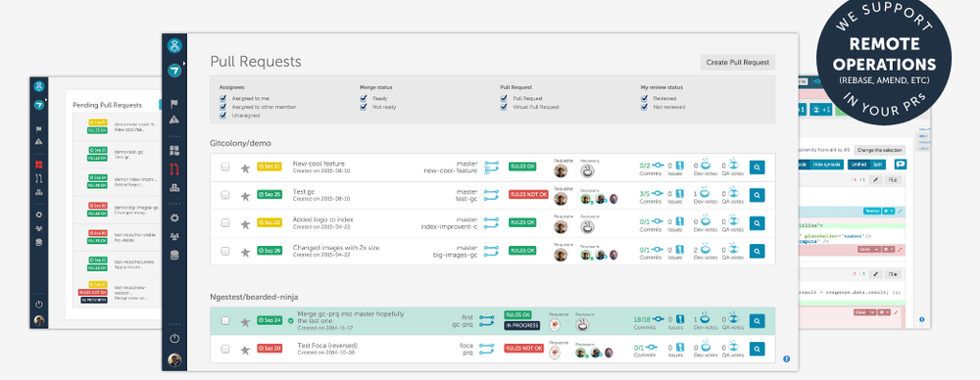
Task: Open the dashboard grid icon in main sidebar
Action: tap(174, 150)
